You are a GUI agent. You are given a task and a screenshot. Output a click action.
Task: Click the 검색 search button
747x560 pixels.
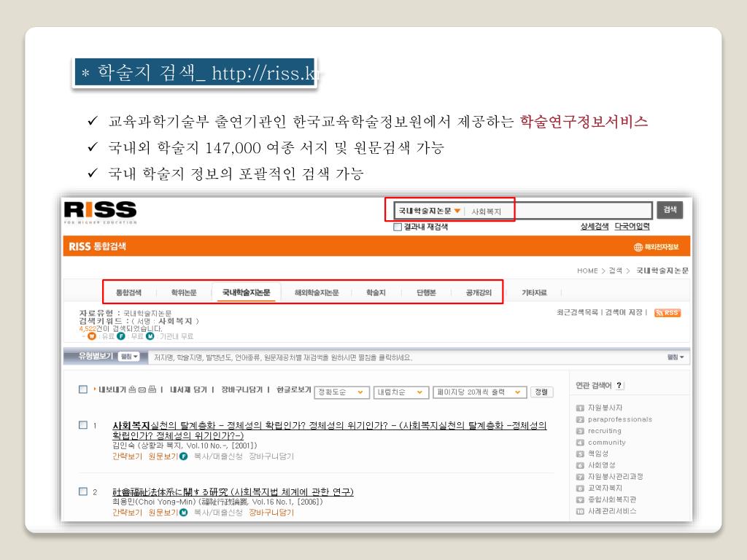(670, 209)
